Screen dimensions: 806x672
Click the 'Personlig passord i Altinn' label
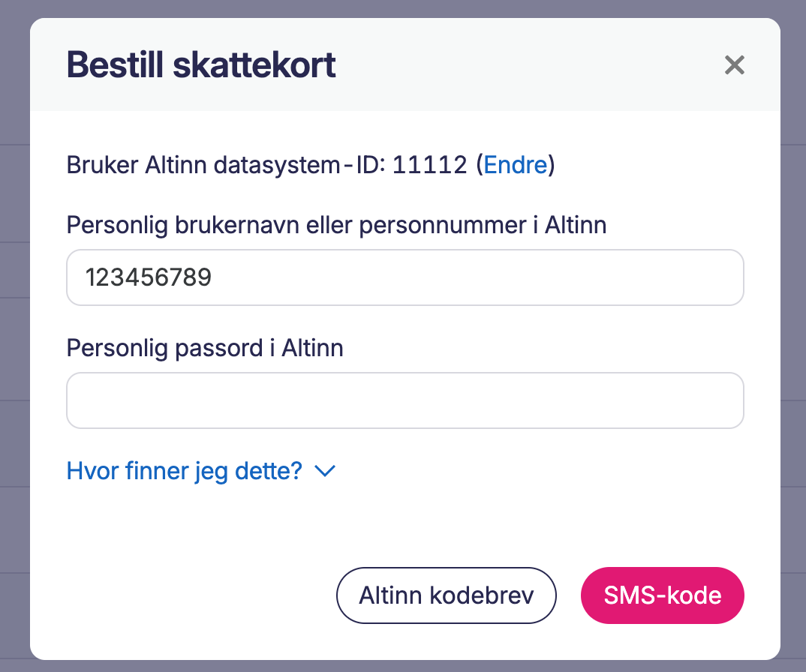[205, 348]
